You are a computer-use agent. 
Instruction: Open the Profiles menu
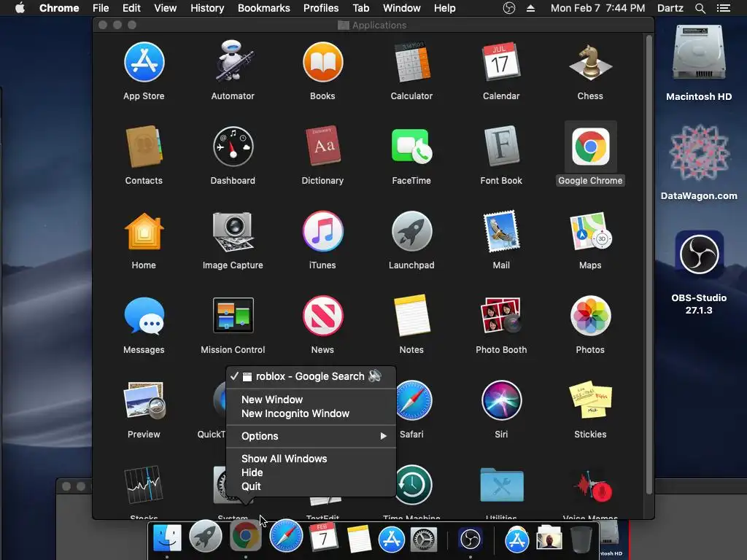321,8
